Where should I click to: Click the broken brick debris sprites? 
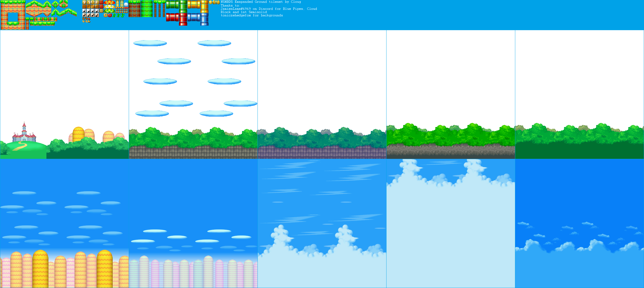[86, 20]
